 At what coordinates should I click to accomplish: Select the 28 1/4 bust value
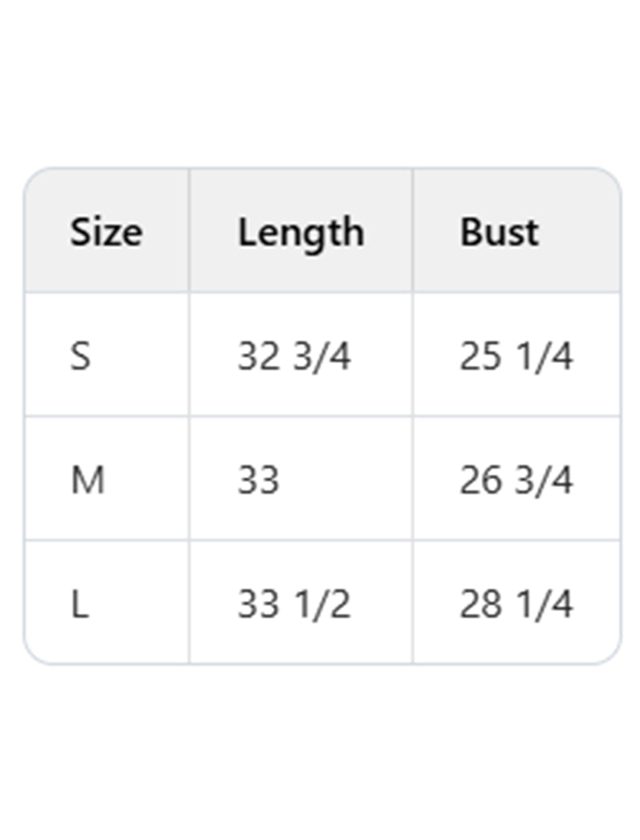point(516,605)
